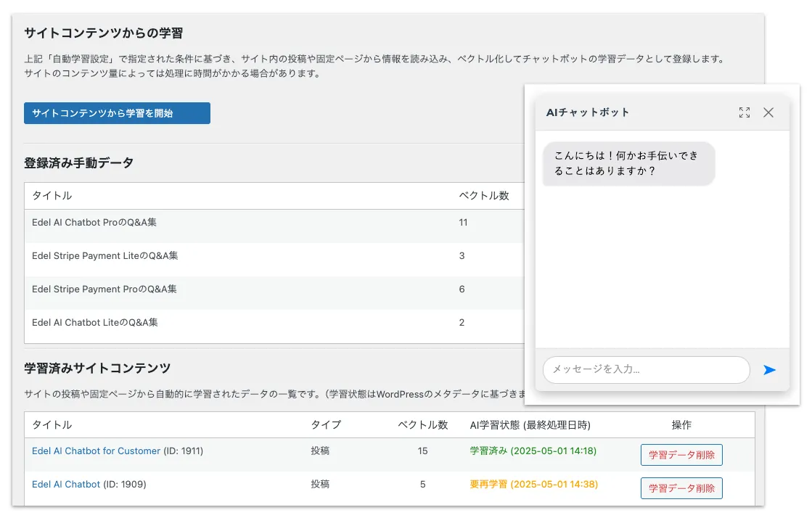Click the 要再学習 (2025-05-01 14:38) status
Image resolution: width=812 pixels, height=518 pixels.
(533, 485)
